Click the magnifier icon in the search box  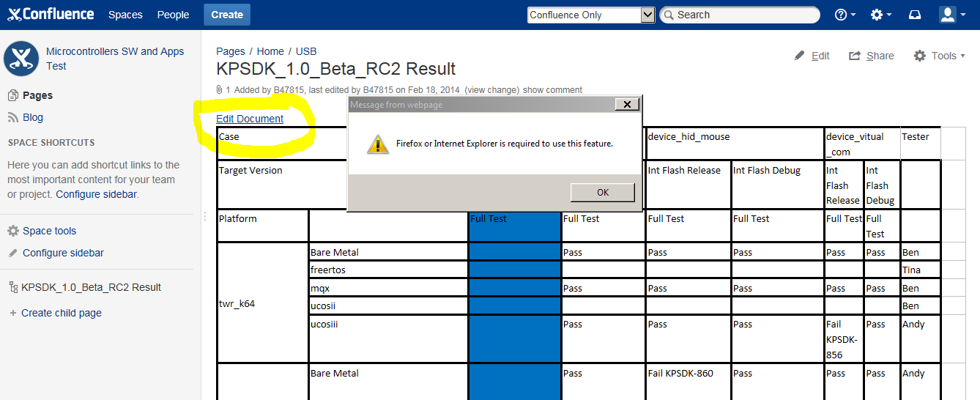click(x=669, y=15)
